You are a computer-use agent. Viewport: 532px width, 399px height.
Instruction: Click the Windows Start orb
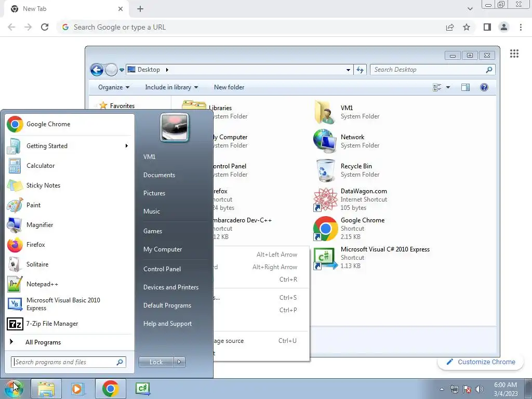[x=14, y=389]
